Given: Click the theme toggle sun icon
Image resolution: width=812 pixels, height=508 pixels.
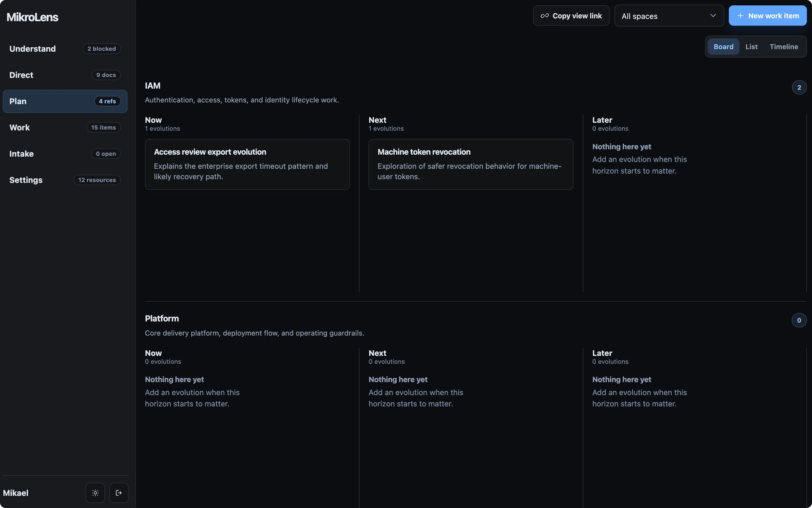Looking at the screenshot, I should (95, 492).
